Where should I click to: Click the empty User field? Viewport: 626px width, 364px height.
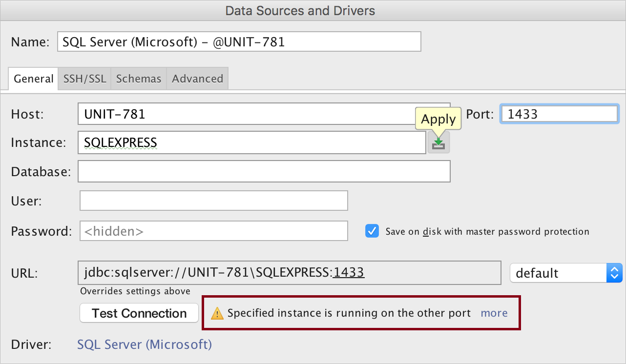[x=214, y=201]
